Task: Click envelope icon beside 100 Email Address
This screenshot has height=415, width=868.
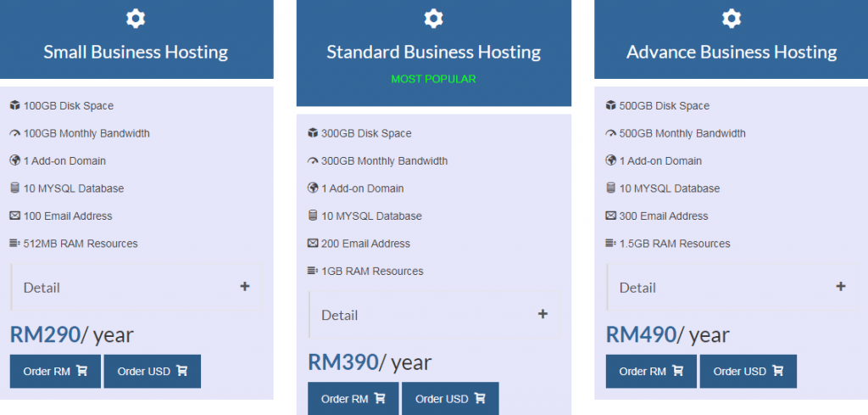Action: pos(15,216)
